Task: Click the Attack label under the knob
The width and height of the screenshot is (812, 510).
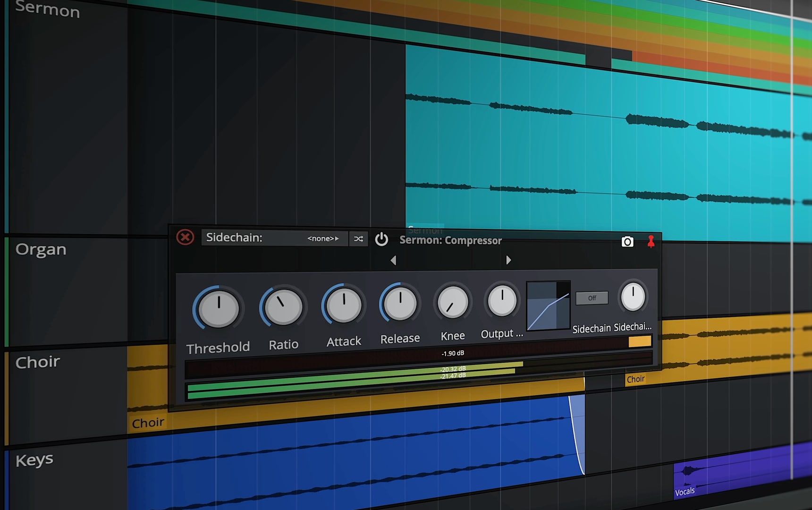Action: pyautogui.click(x=344, y=341)
